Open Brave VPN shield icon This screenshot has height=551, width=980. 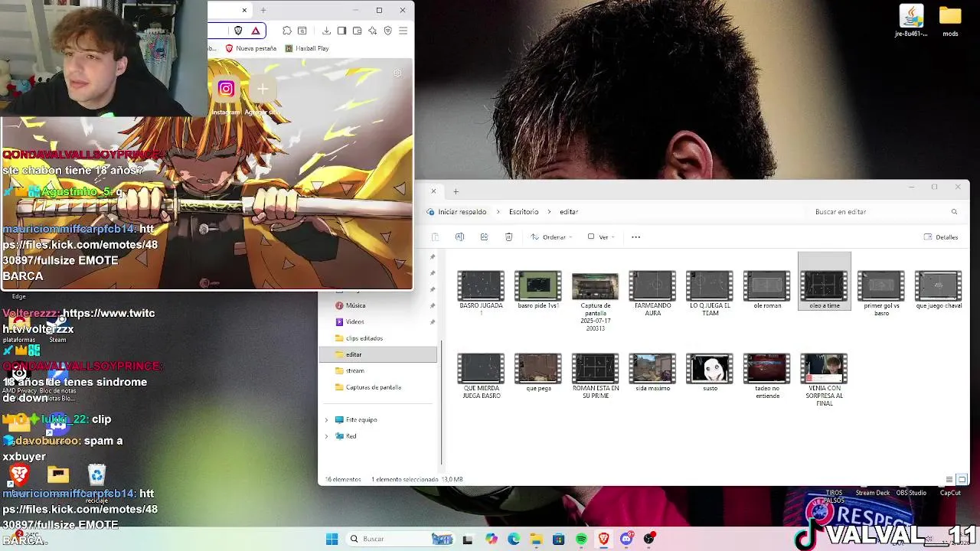pos(387,31)
